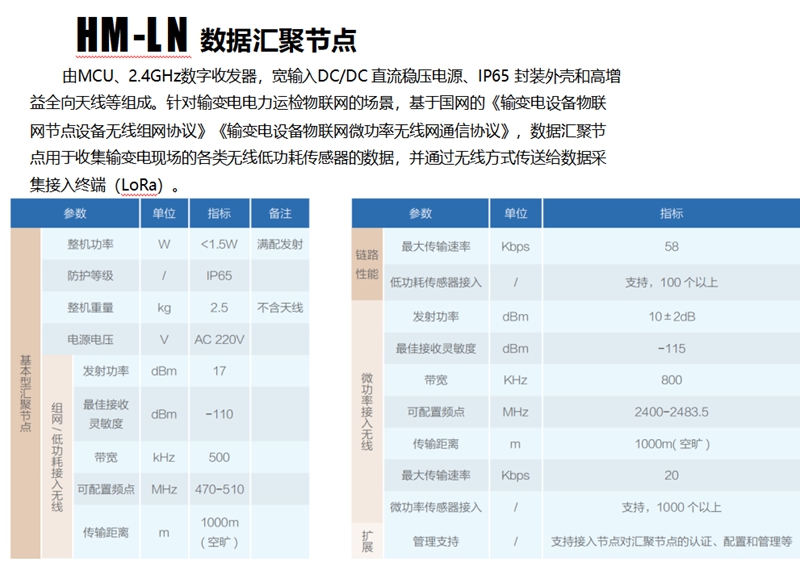Click the 满配发射 remark cell

280,244
